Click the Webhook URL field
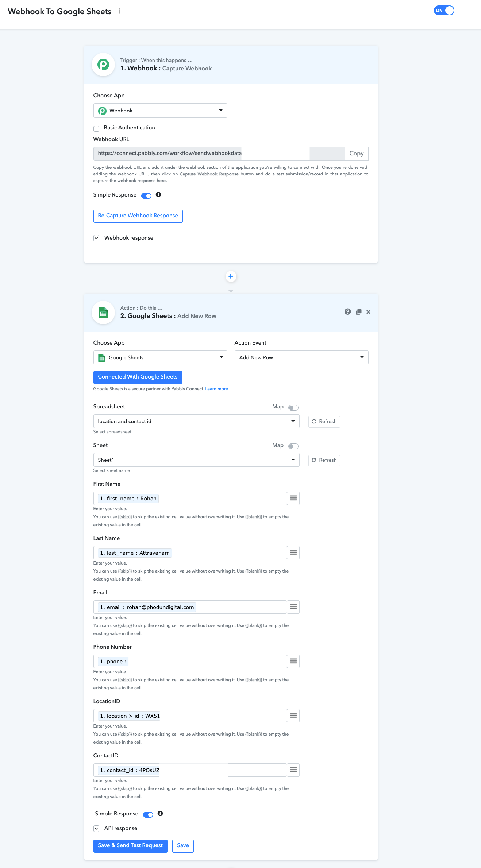Image resolution: width=481 pixels, height=868 pixels. pos(219,154)
